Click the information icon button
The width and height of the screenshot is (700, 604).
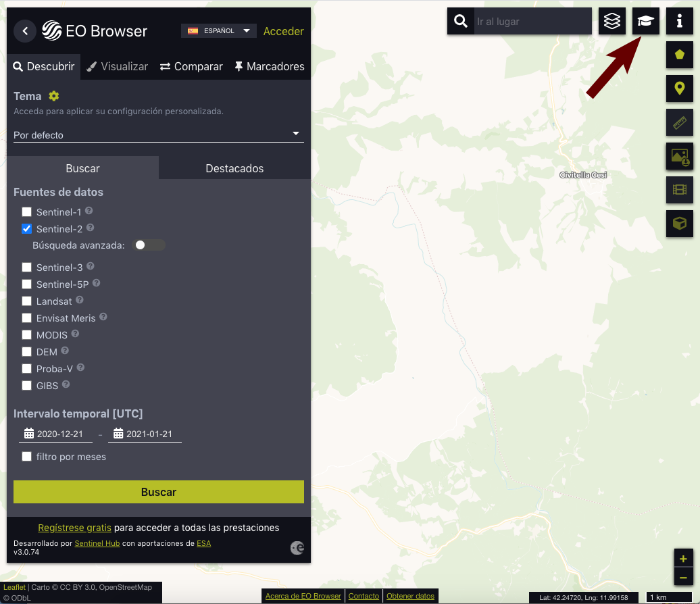(679, 22)
